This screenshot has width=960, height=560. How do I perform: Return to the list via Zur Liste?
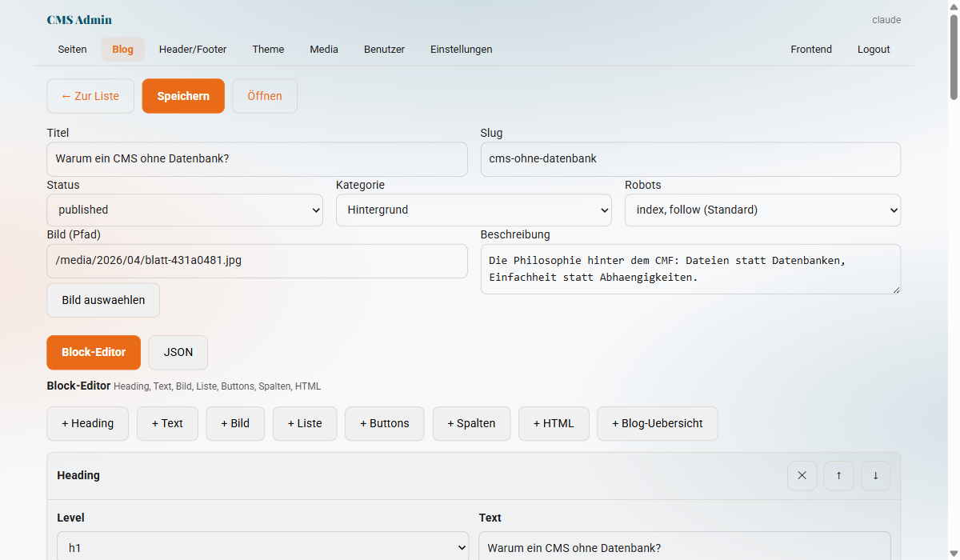coord(90,95)
